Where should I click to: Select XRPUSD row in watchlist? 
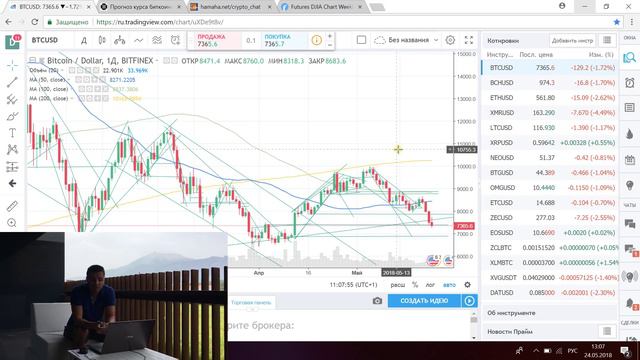click(x=550, y=142)
